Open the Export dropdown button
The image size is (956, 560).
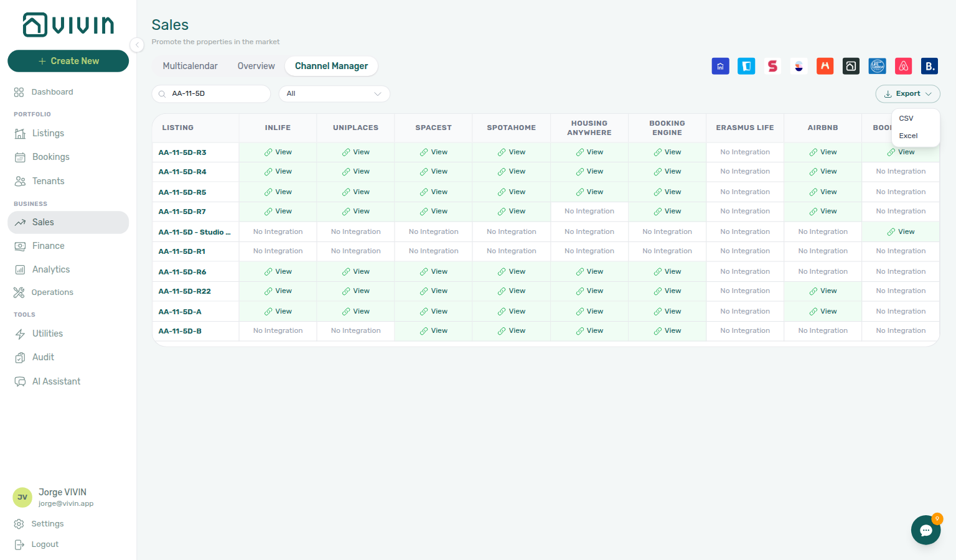pos(907,94)
